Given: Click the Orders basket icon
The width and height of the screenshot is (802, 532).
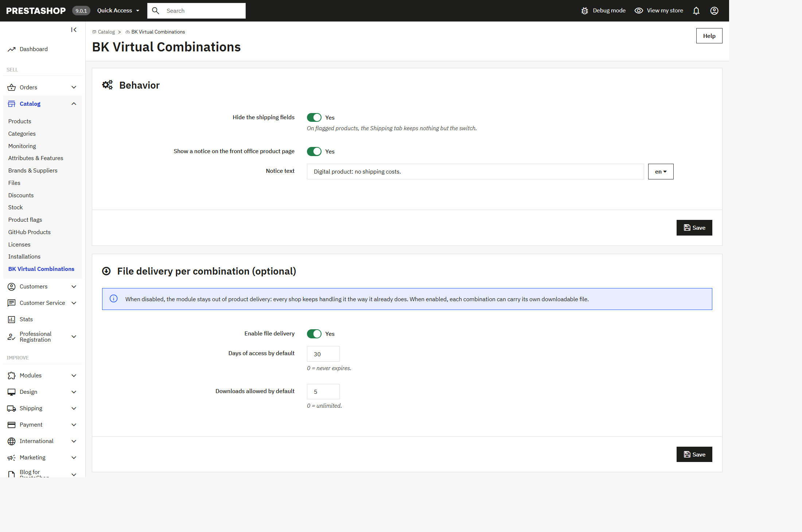Looking at the screenshot, I should (12, 88).
